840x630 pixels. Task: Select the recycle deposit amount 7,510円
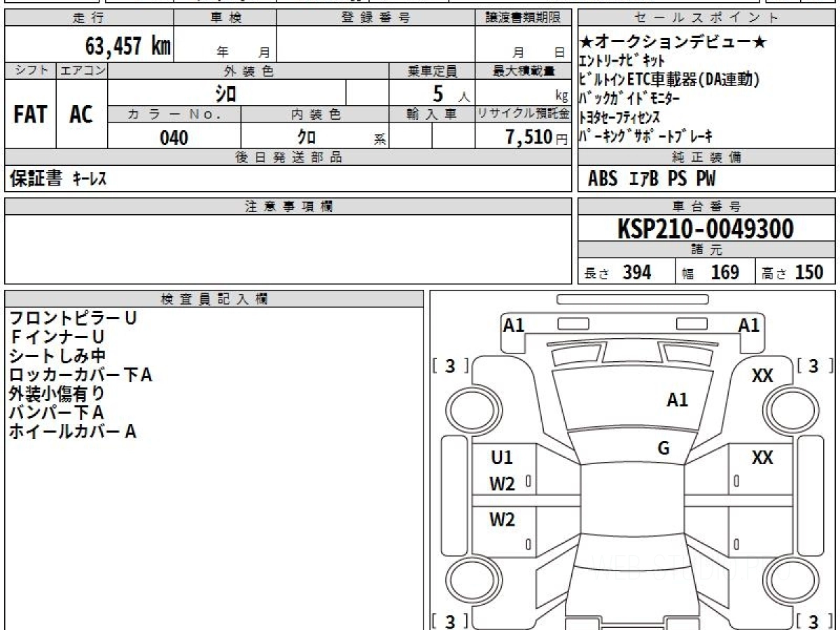(537, 137)
